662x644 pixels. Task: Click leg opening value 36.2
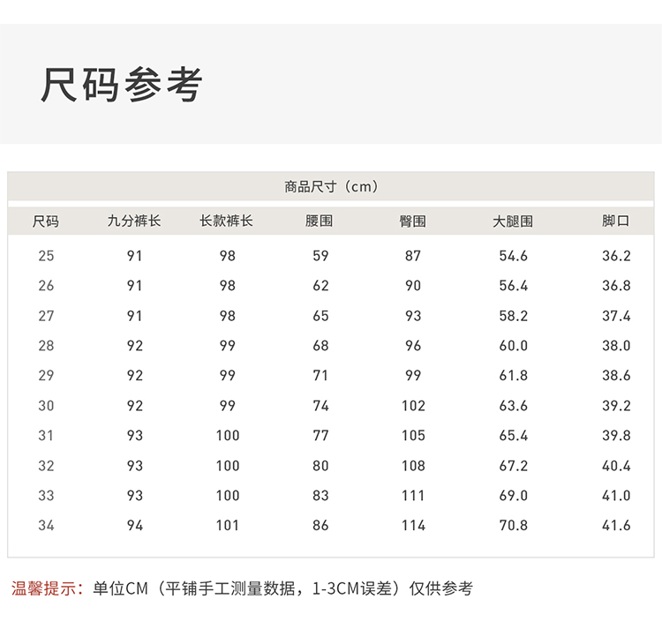pos(616,256)
